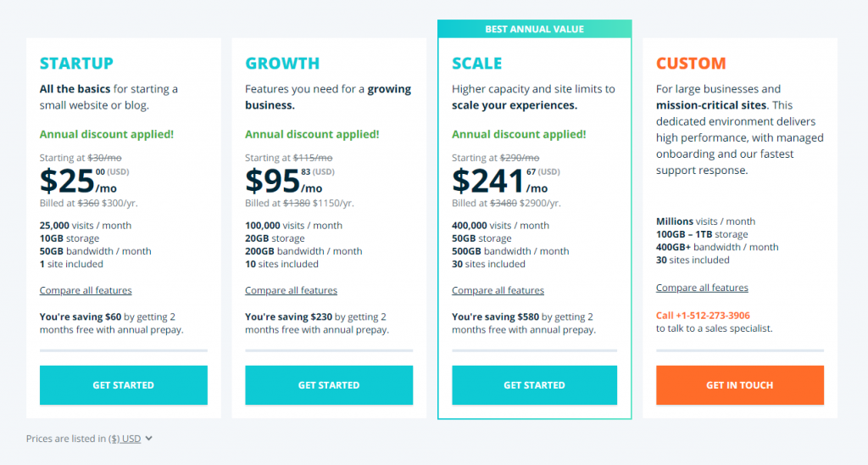This screenshot has height=465, width=868.
Task: Click Get Started under the Startup plan
Action: (123, 385)
